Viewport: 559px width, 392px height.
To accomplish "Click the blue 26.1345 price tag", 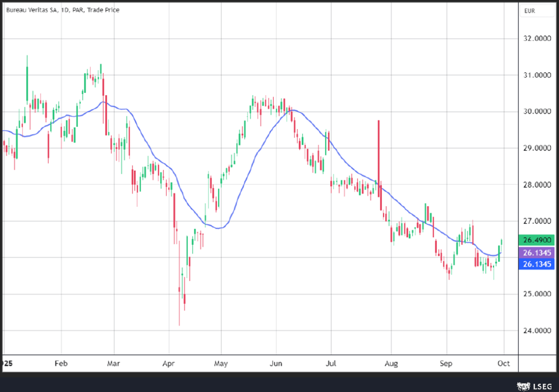I will (x=537, y=264).
